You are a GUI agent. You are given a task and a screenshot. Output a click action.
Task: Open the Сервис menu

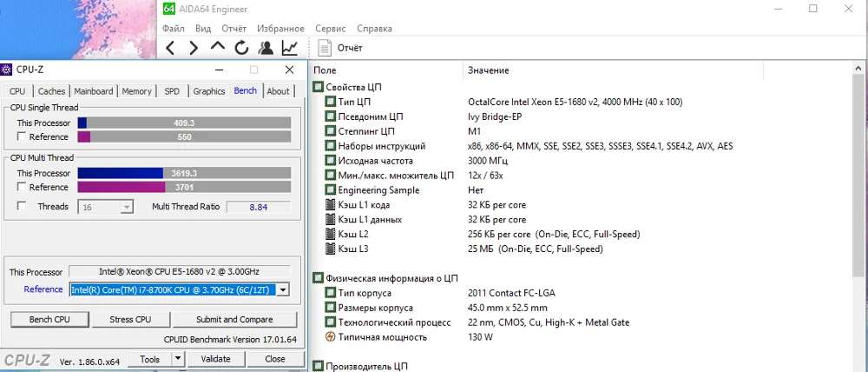click(x=331, y=29)
